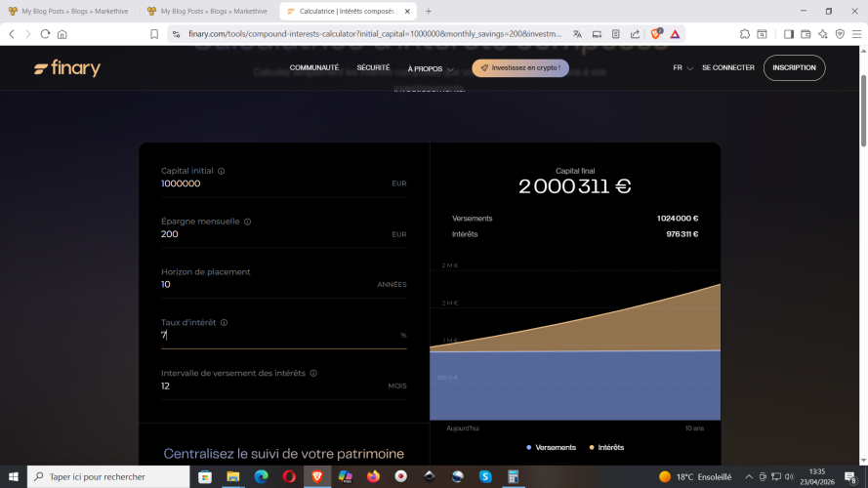
Task: Open the Brave Shields lion icon
Action: coord(658,33)
